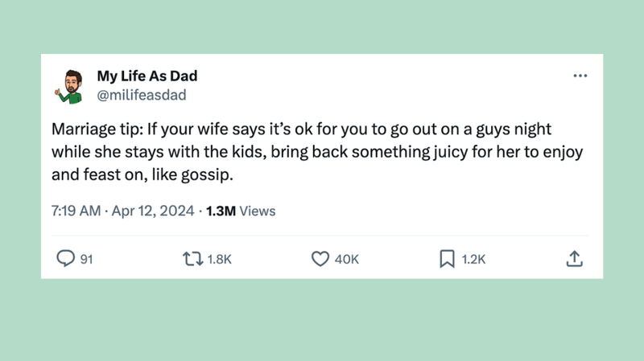Open the My Life As Dad display name
Screen dimensions: 644x361
click(x=147, y=76)
